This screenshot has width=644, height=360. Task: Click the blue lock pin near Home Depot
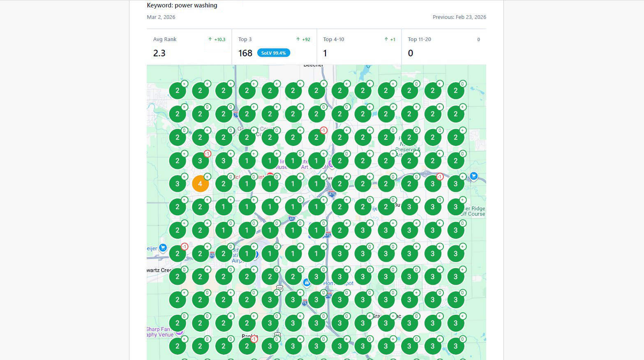307,283
